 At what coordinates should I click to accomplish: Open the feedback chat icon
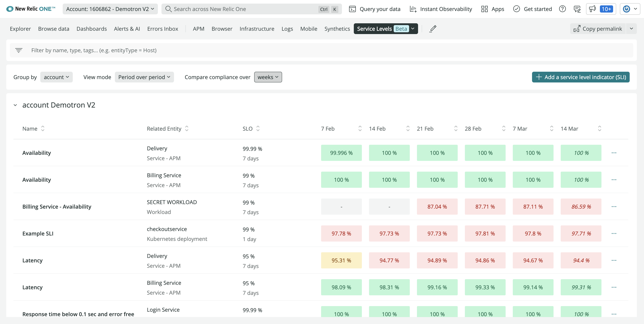[x=577, y=9]
